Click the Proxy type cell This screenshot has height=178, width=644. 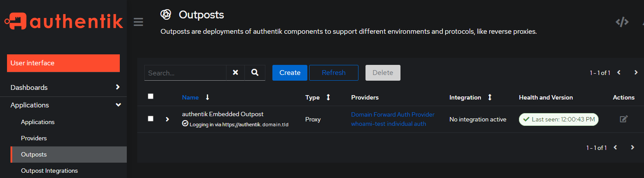coord(313,119)
